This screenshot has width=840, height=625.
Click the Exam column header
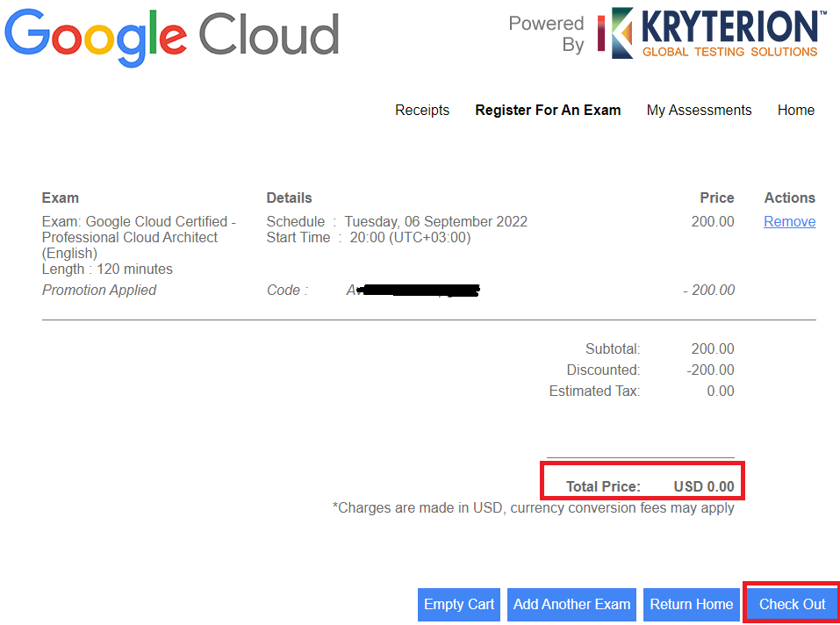click(60, 198)
